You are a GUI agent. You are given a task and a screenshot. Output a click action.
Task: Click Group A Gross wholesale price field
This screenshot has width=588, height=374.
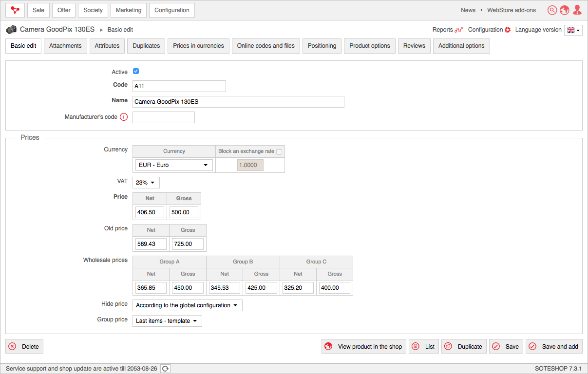pyautogui.click(x=188, y=288)
